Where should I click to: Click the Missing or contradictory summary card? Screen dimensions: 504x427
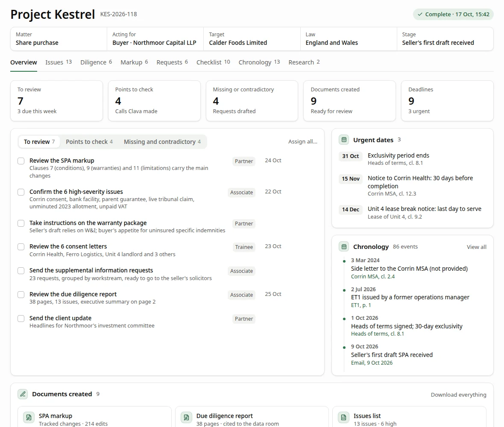coord(252,101)
